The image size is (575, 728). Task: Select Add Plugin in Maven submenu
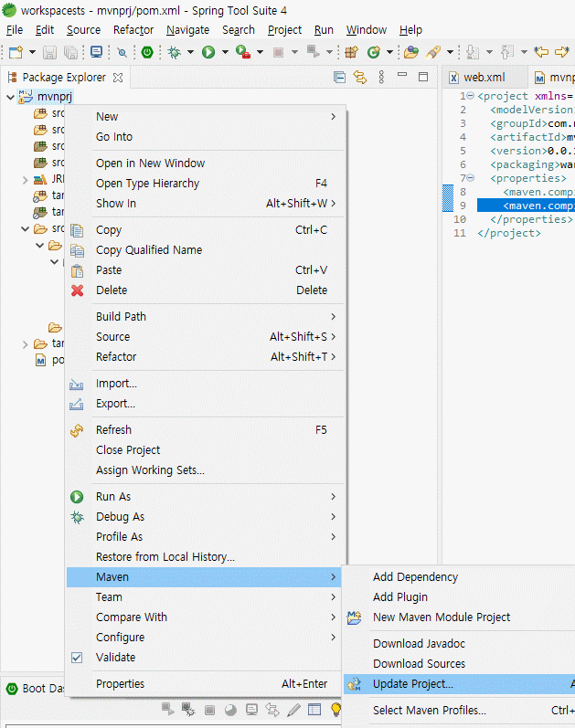(459, 597)
